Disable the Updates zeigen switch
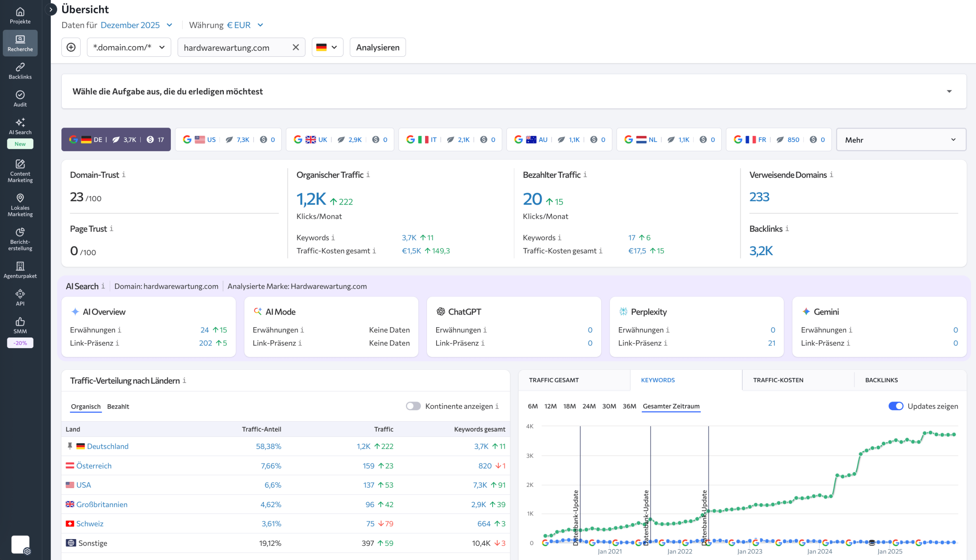The height and width of the screenshot is (560, 976). click(896, 406)
